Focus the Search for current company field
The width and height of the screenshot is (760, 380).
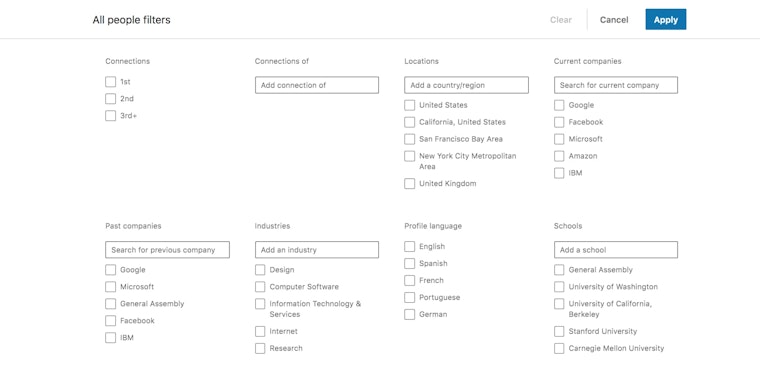tap(616, 85)
